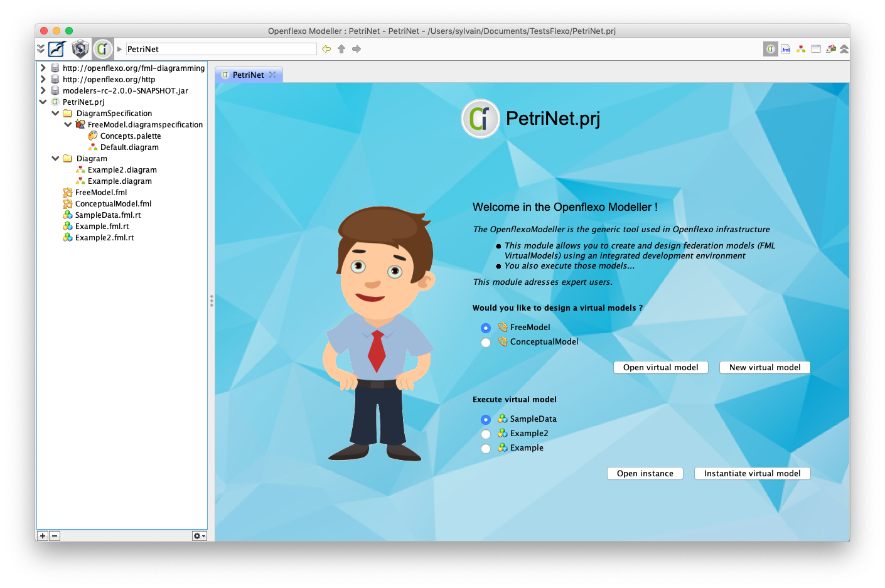Select the Openflexo Modeller module icon in left toolbar
The width and height of the screenshot is (885, 588).
point(103,49)
